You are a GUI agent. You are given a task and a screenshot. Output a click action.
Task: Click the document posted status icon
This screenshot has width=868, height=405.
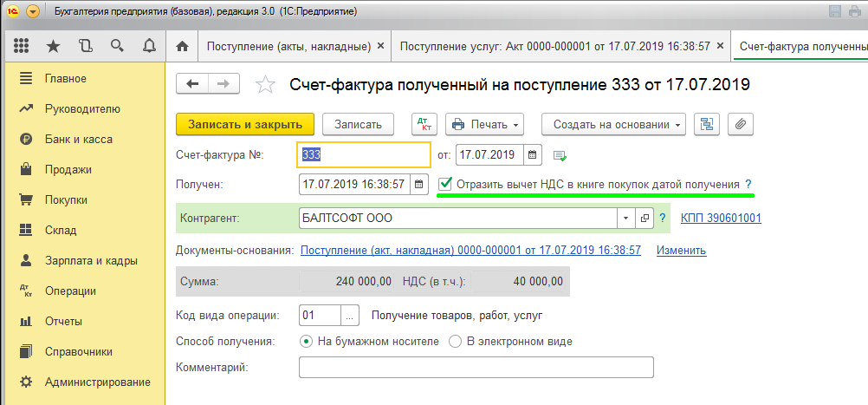point(560,156)
